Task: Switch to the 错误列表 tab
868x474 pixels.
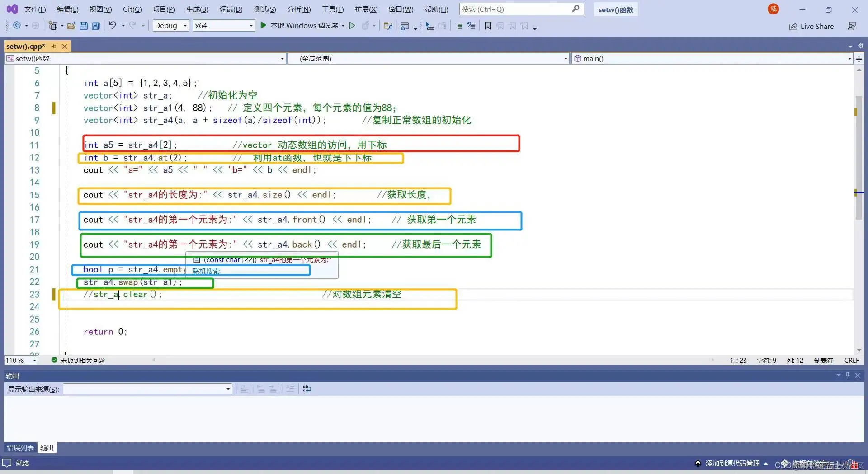Action: click(20, 447)
